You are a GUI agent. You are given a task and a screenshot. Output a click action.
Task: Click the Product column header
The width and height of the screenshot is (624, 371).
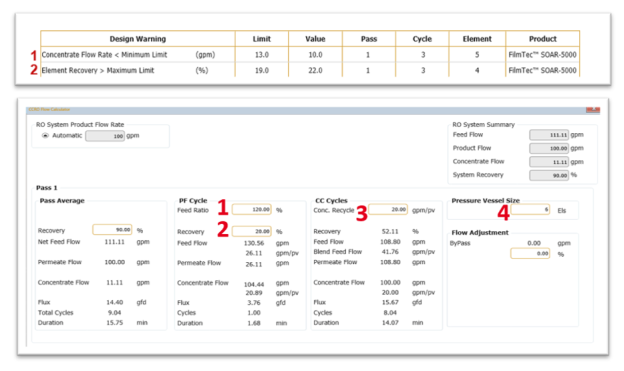[543, 39]
